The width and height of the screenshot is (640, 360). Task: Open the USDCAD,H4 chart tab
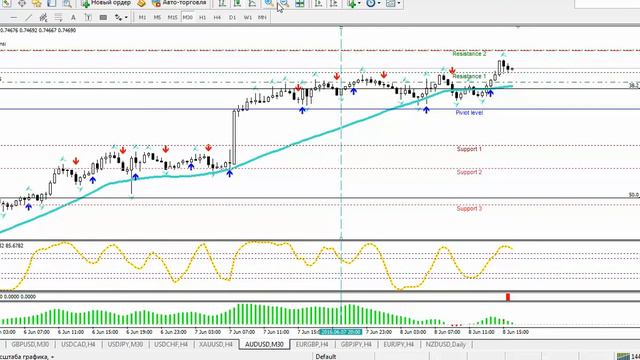(78, 344)
